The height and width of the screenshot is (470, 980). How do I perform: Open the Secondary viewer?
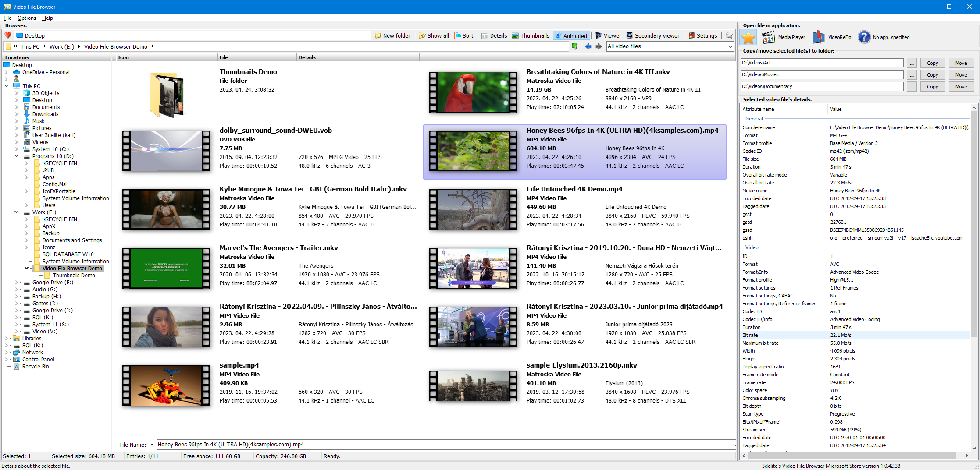click(x=653, y=35)
